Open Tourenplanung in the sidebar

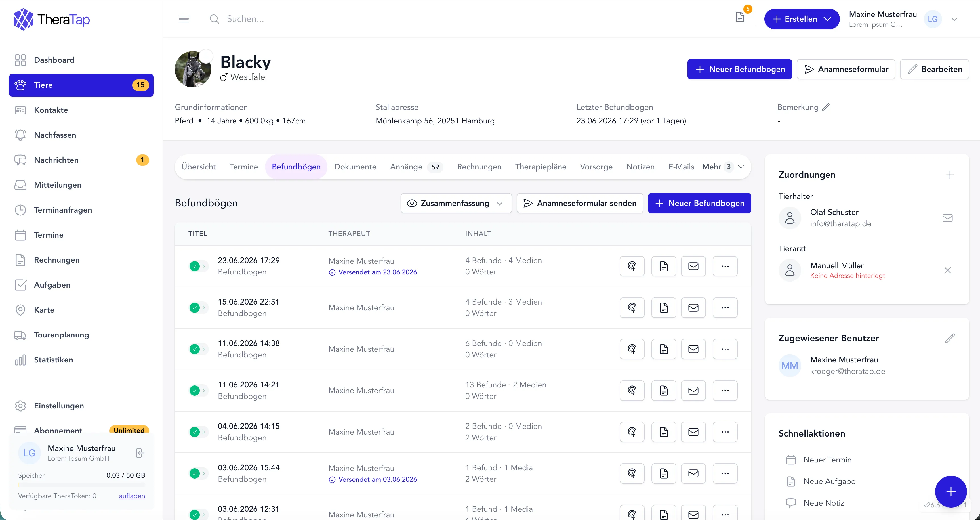click(61, 335)
